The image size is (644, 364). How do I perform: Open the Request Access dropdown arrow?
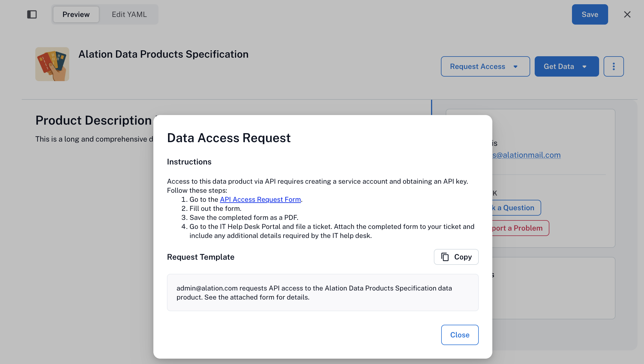516,66
